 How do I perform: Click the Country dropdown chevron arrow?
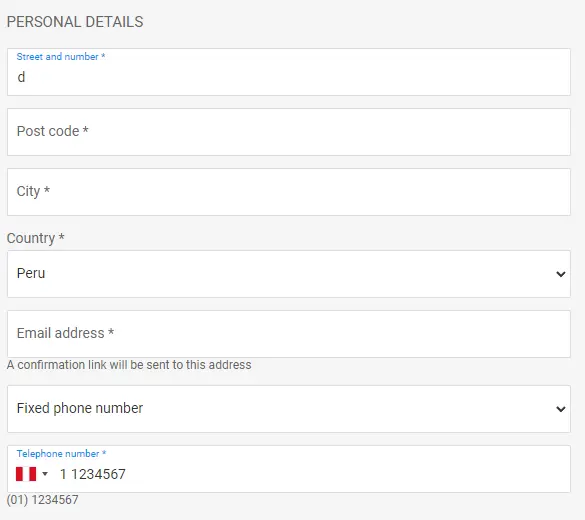coord(560,274)
